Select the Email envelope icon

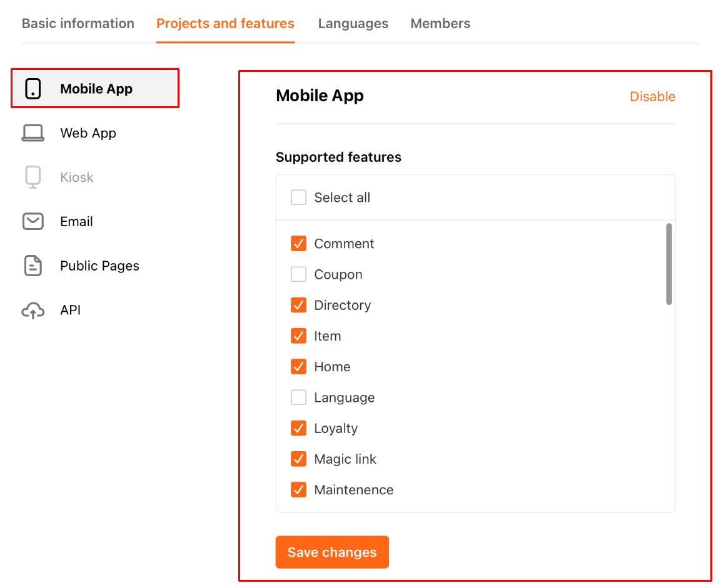[33, 221]
